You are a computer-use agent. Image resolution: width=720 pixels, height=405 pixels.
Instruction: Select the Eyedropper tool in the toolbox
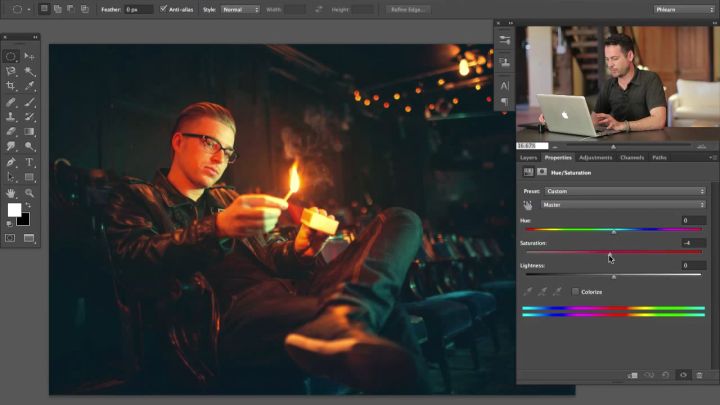click(29, 86)
